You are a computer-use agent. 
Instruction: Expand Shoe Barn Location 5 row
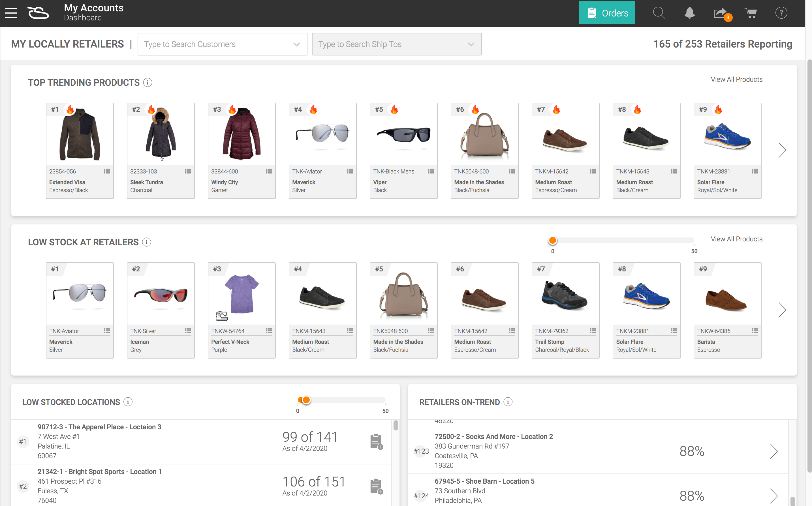click(773, 496)
